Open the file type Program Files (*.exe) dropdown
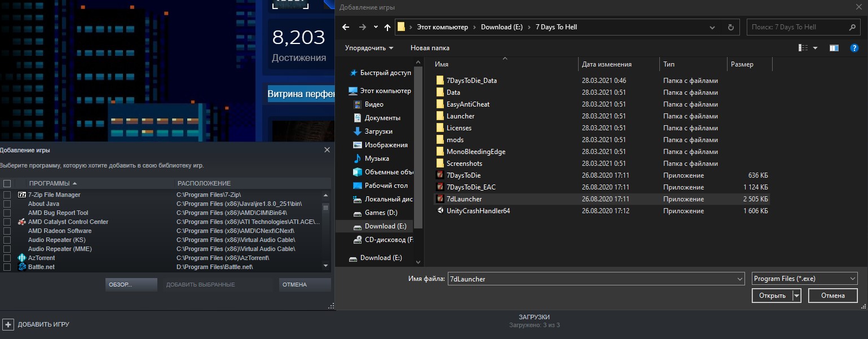This screenshot has width=868, height=339. [805, 279]
